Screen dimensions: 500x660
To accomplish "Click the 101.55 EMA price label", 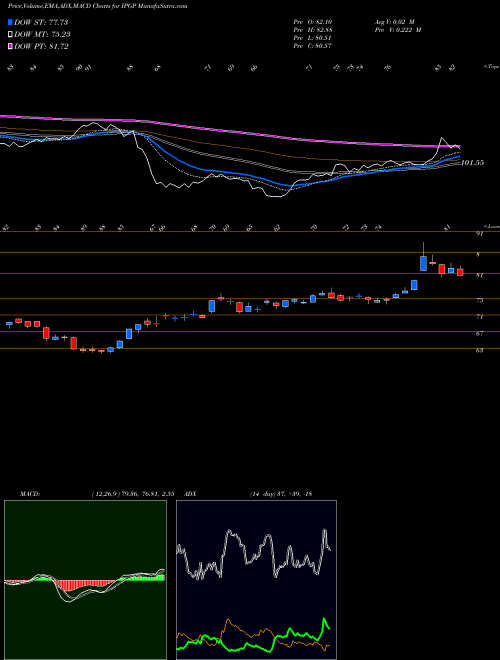I will click(472, 163).
